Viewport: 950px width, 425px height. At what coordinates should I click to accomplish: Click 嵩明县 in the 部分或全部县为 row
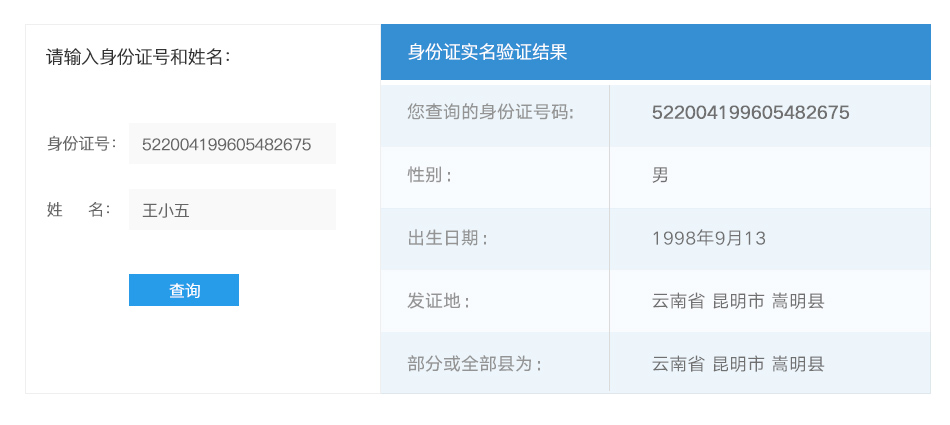click(x=798, y=364)
